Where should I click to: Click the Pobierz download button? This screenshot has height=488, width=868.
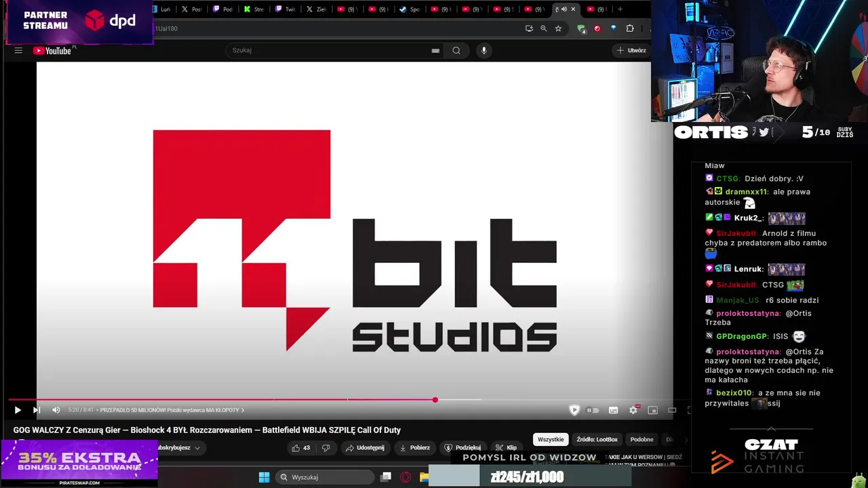tap(414, 448)
